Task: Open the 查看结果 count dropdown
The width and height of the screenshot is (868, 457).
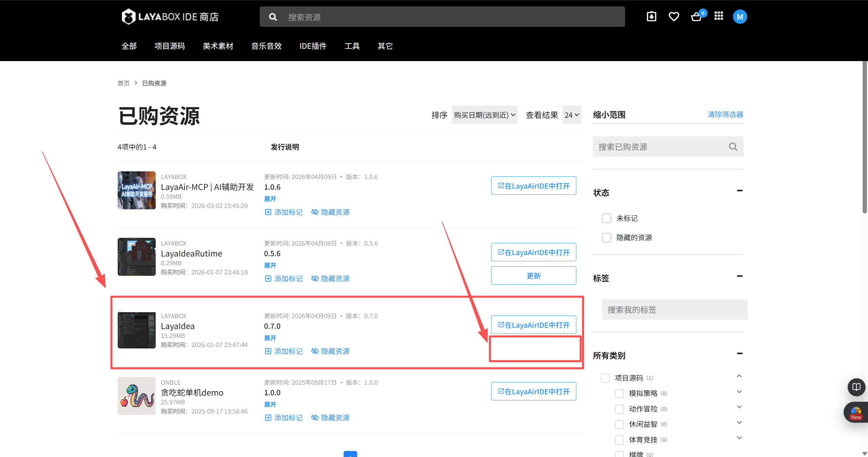Action: [572, 115]
